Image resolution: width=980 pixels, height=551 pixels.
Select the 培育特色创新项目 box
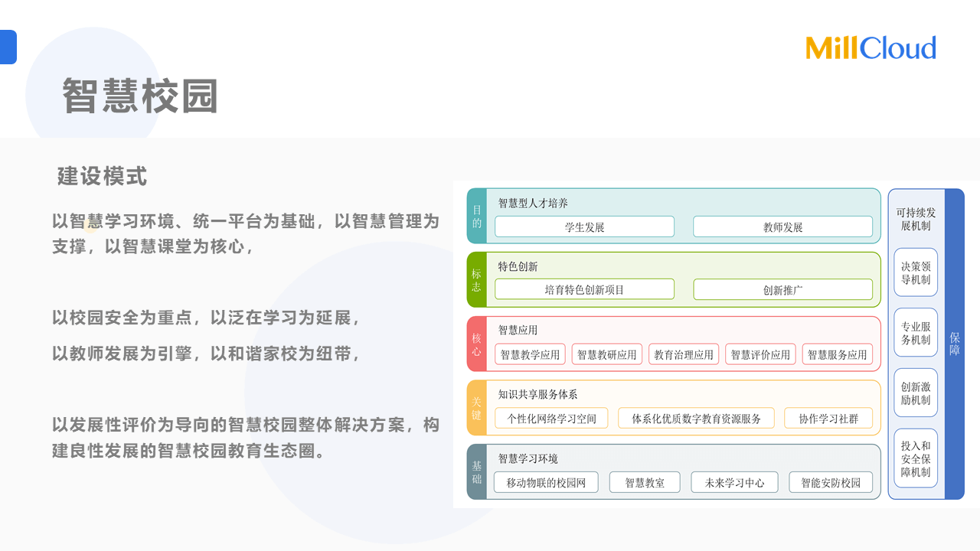pos(584,289)
